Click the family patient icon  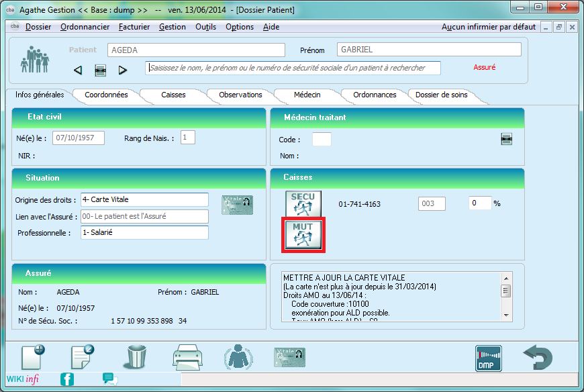pos(35,60)
